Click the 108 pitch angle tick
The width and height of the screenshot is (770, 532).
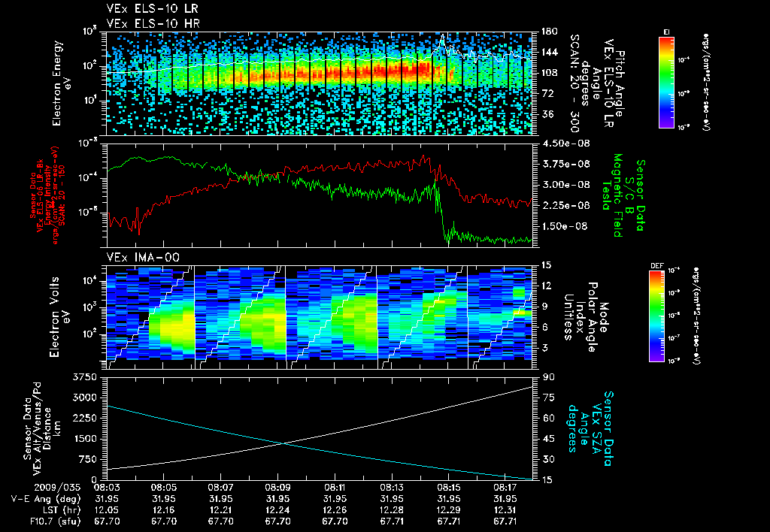click(x=549, y=73)
